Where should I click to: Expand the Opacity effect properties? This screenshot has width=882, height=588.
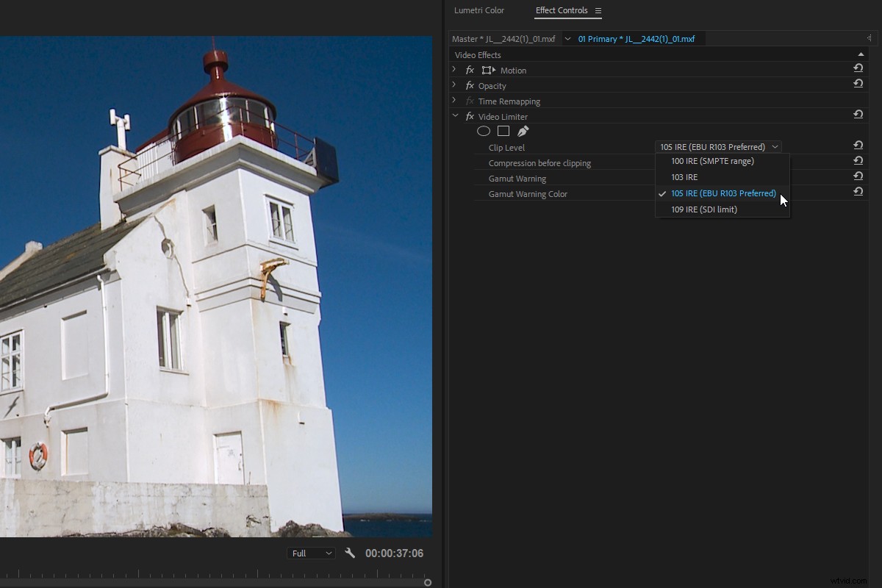coord(454,85)
